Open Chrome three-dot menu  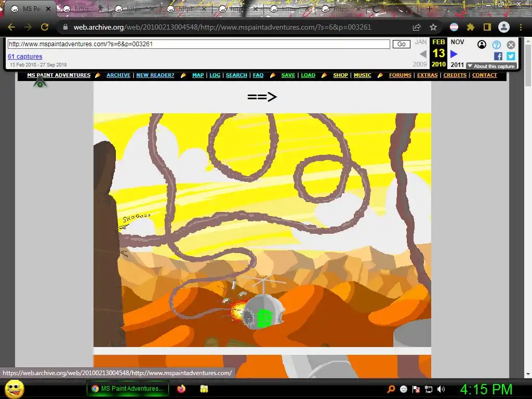click(x=521, y=27)
